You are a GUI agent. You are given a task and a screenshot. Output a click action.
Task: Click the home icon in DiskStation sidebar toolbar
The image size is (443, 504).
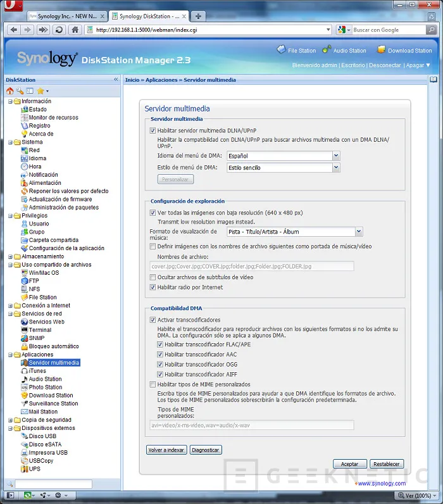tap(10, 91)
